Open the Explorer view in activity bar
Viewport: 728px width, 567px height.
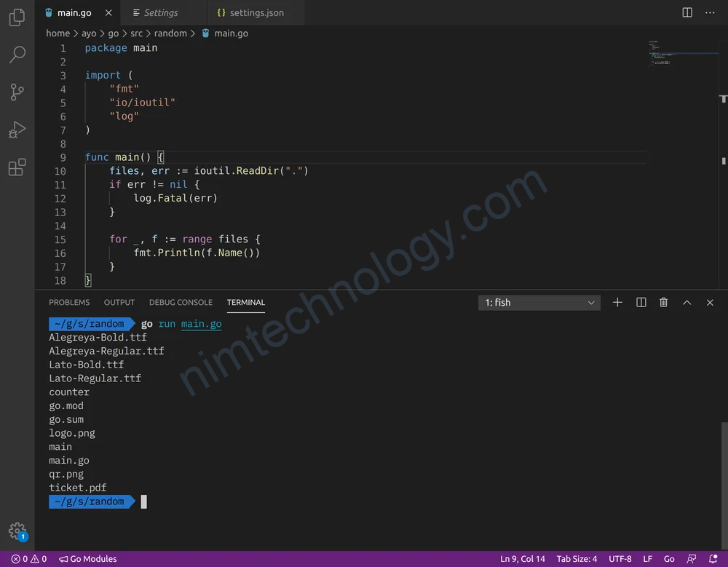pos(17,17)
